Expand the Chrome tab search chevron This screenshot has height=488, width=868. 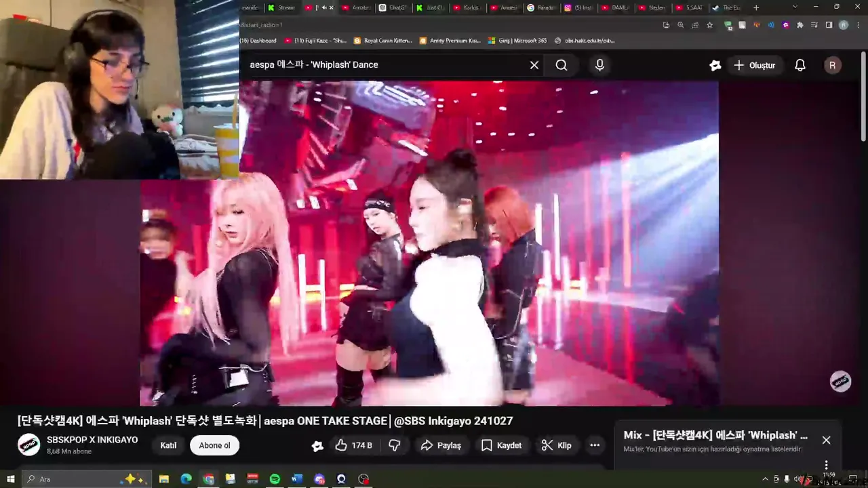(795, 7)
